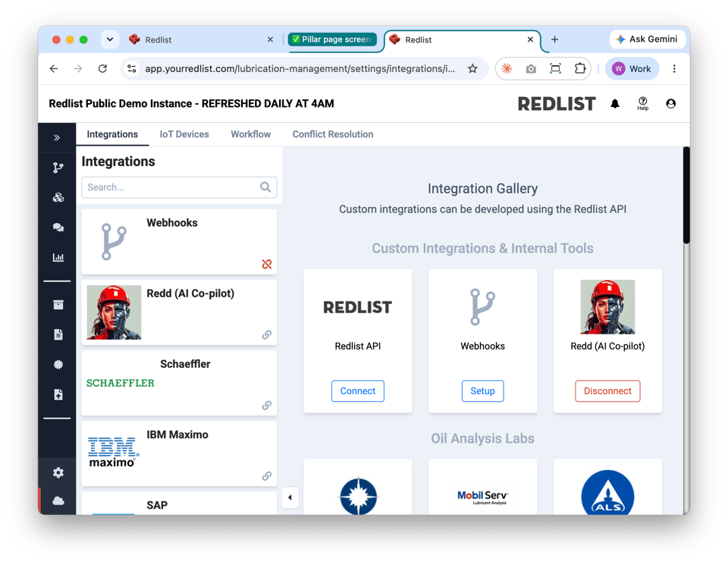Click the camera extension icon
This screenshot has height=565, width=728.
[531, 69]
